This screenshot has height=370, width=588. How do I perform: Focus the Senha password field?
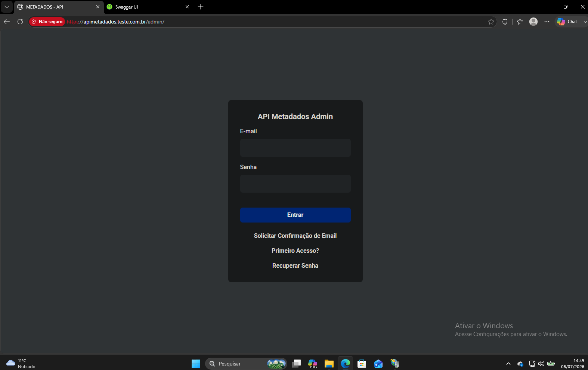[295, 184]
